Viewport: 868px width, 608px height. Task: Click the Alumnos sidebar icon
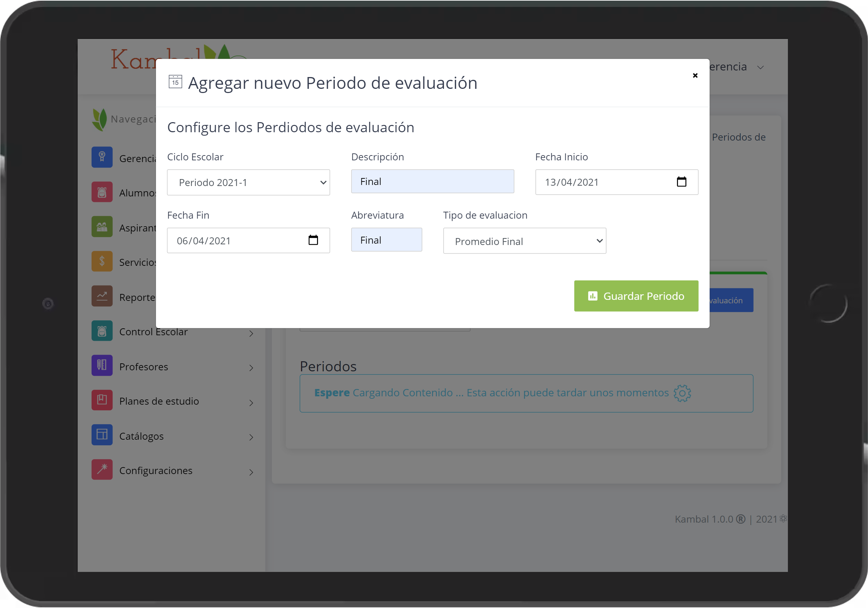point(102,192)
